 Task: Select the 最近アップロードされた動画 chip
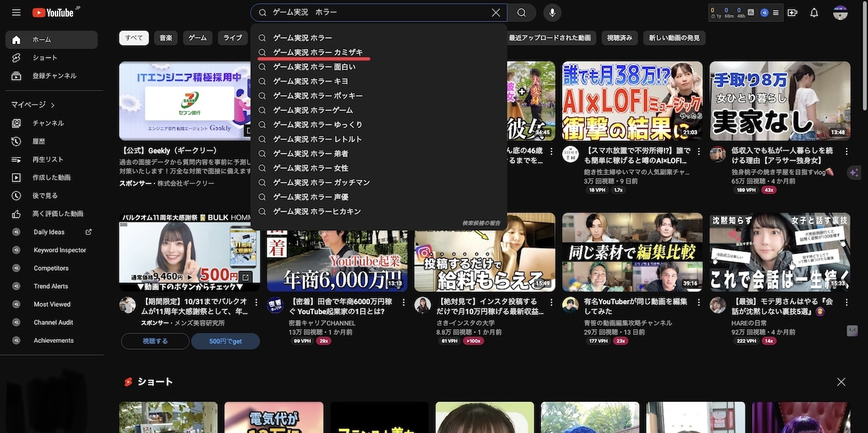(x=550, y=38)
